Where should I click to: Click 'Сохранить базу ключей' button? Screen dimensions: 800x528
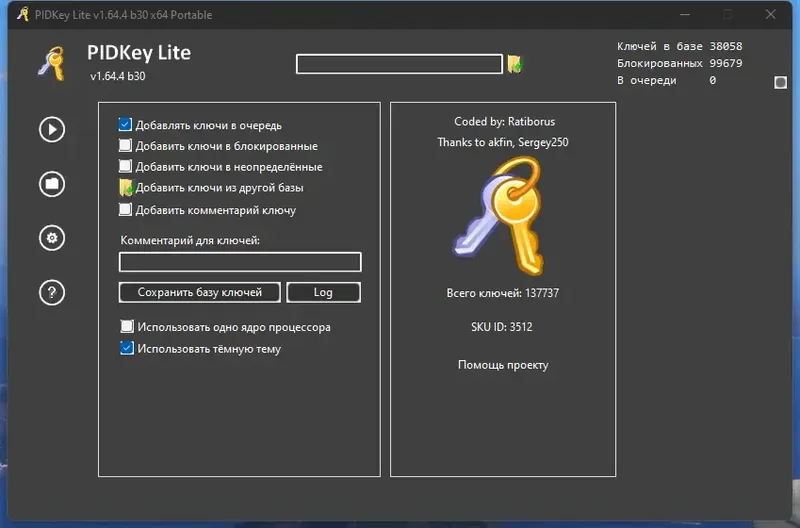pos(199,292)
